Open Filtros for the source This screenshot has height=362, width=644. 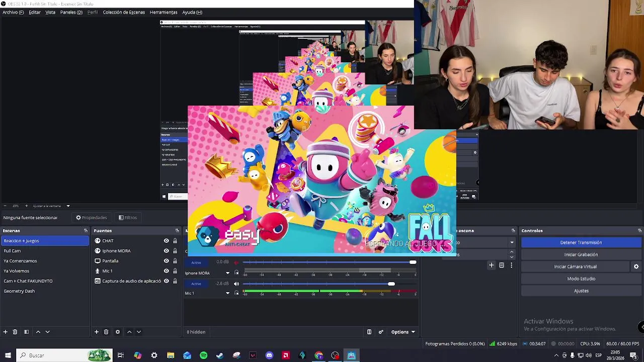(128, 218)
